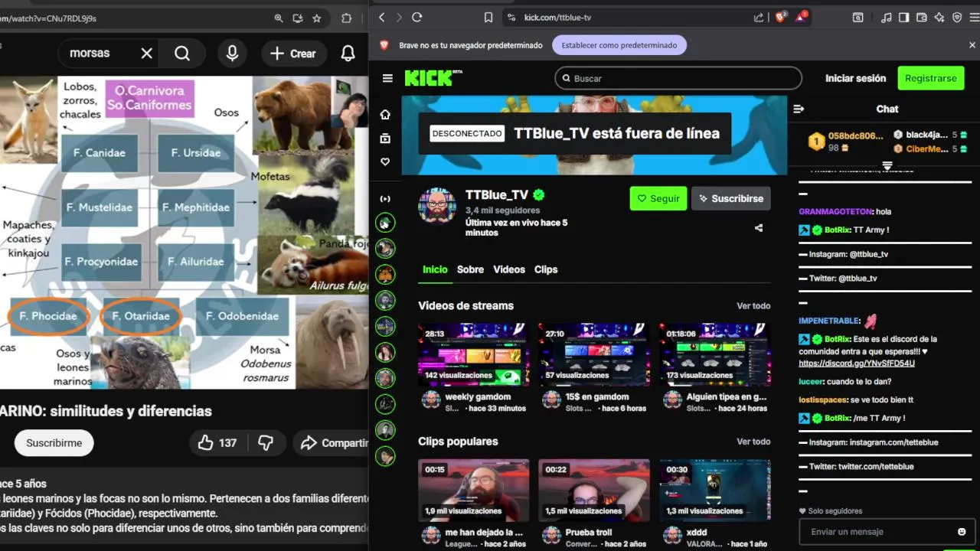Open Brave Leo AI sparkle icon
The width and height of the screenshot is (980, 551).
point(939,17)
